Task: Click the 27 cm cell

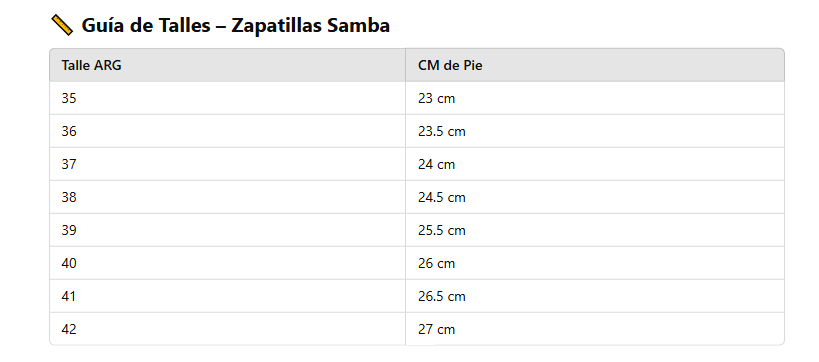Action: tap(595, 329)
